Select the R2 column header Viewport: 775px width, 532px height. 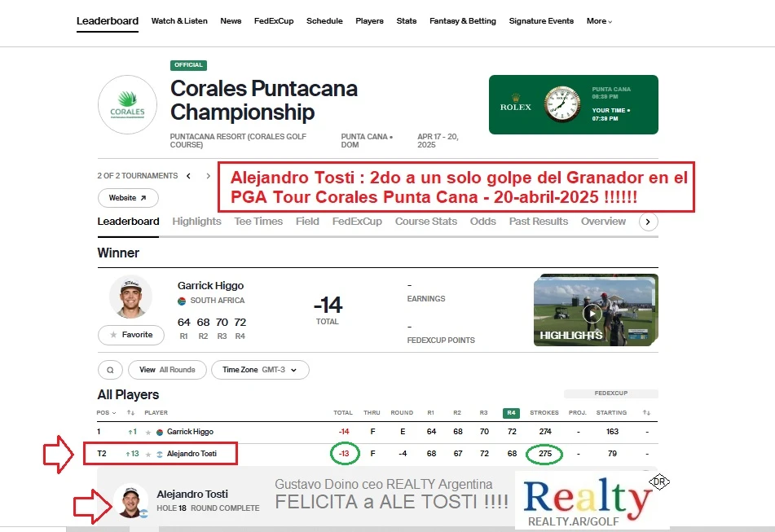click(x=457, y=413)
